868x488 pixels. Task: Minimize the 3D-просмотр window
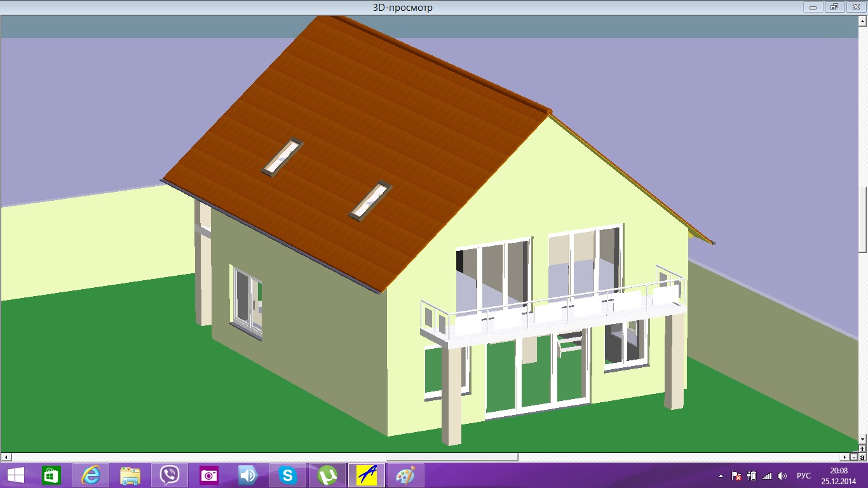813,7
